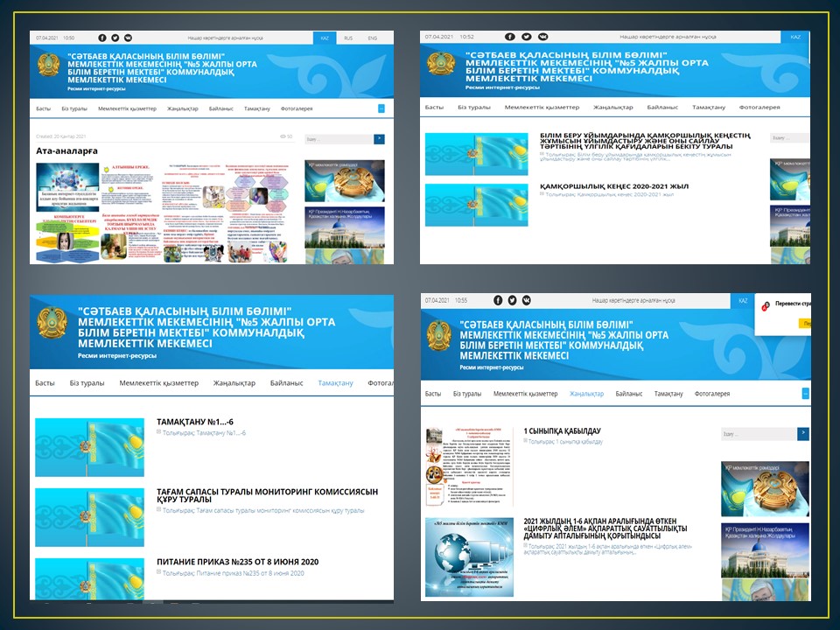Open Фотогалерея in the 10:52 screenshot
This screenshot has height=630, width=840.
point(759,107)
